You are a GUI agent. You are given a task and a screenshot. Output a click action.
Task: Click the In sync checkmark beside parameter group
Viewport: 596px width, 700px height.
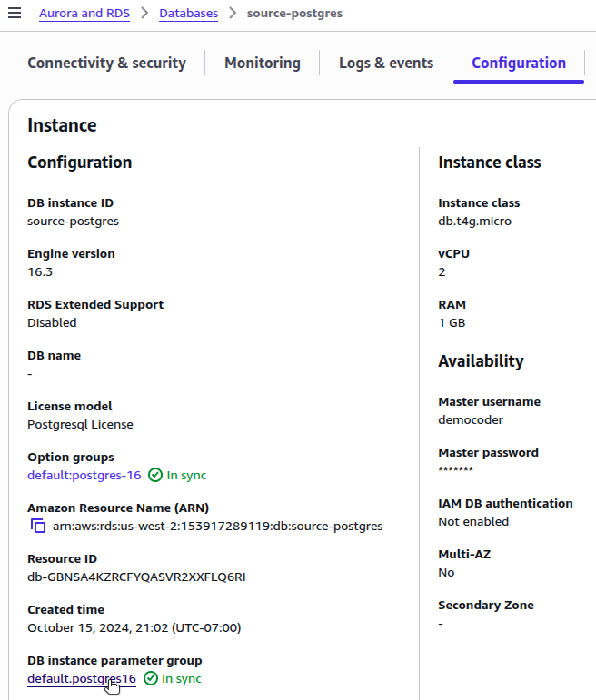[x=151, y=678]
